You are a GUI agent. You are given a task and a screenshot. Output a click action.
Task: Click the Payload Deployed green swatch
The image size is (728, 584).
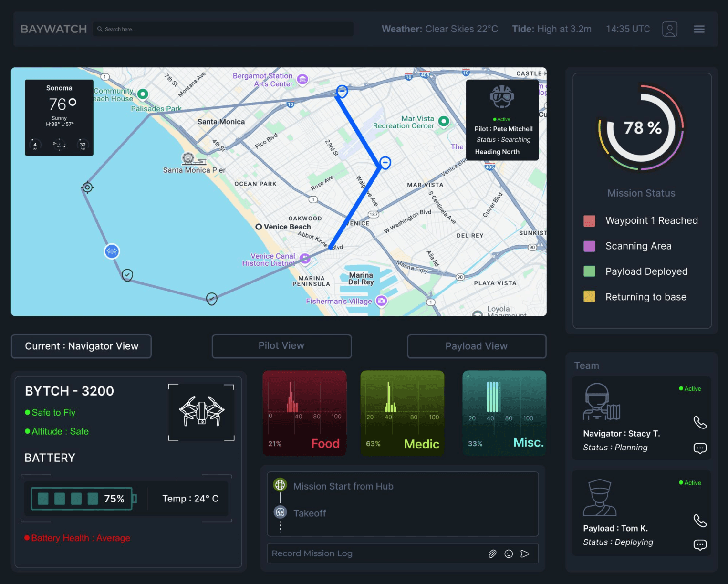589,271
